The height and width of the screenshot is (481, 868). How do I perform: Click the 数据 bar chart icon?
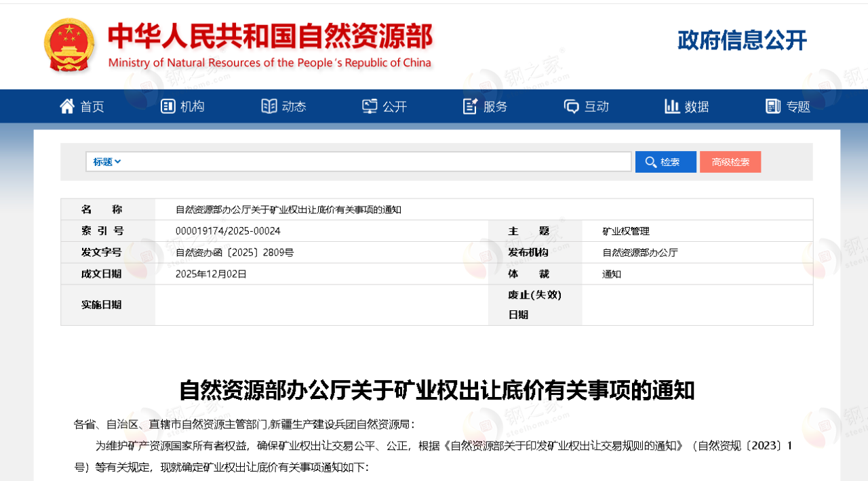[672, 106]
